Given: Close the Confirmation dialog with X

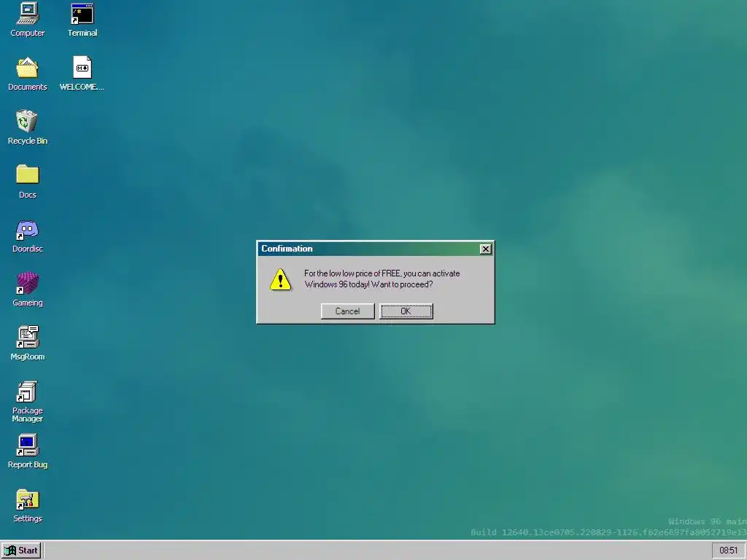Looking at the screenshot, I should tap(485, 249).
